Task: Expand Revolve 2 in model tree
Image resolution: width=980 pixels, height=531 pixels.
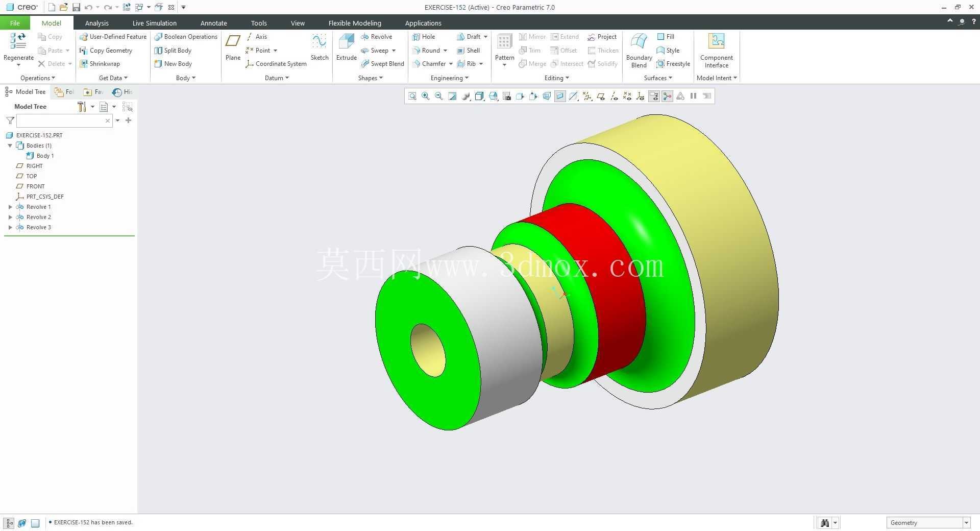Action: [10, 217]
